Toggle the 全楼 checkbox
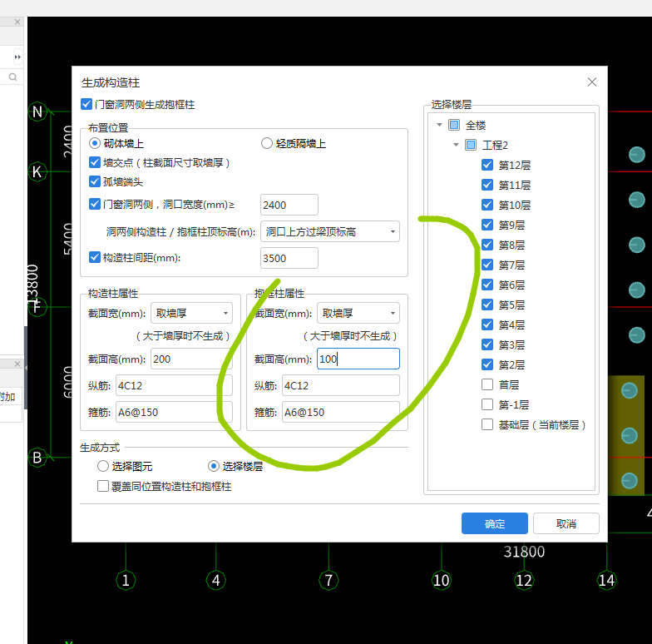 click(x=454, y=125)
